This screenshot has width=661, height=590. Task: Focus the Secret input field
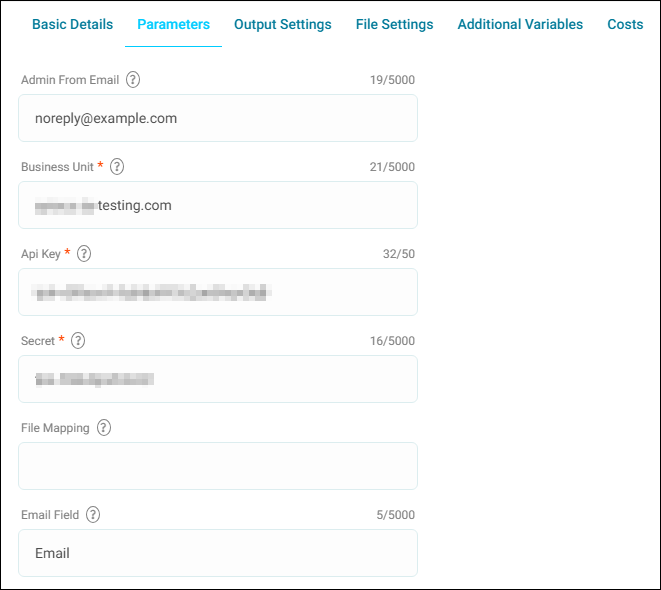tap(218, 379)
